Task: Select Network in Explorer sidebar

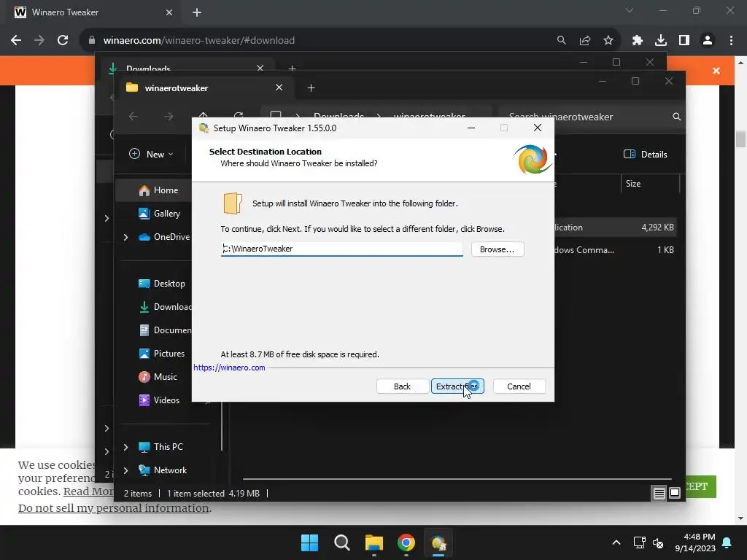Action: click(x=163, y=470)
